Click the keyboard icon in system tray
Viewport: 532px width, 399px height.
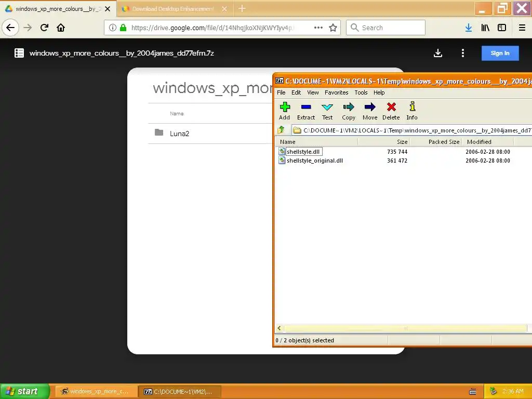coord(473,392)
